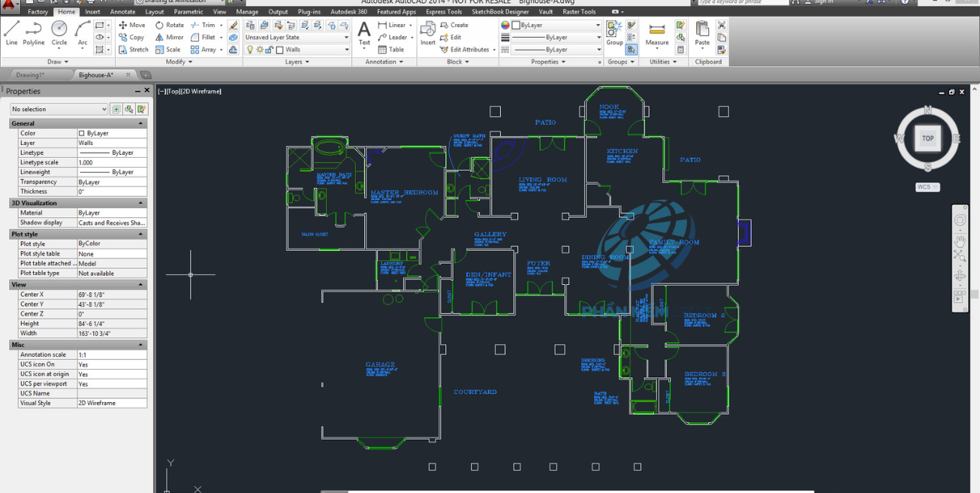Activate the Trim tool
Viewport: 980px width, 493px height.
pyautogui.click(x=204, y=25)
